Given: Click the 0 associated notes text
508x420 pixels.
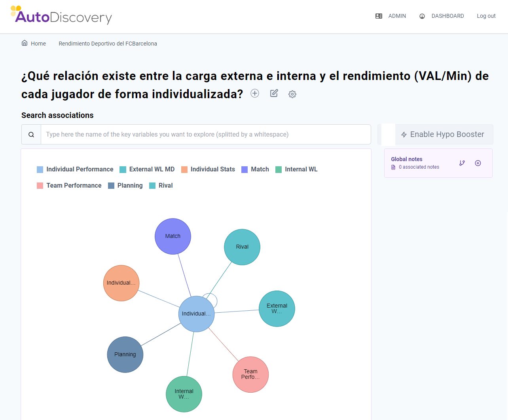Looking at the screenshot, I should point(419,167).
